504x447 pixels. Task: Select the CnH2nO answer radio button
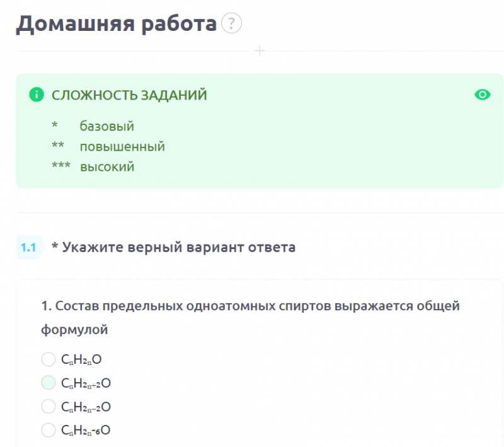pos(49,359)
